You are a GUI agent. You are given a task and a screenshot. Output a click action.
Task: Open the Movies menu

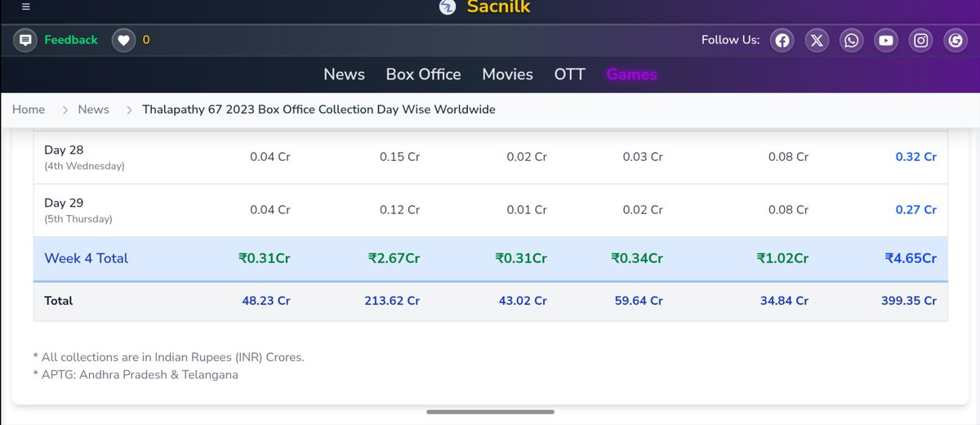coord(507,74)
